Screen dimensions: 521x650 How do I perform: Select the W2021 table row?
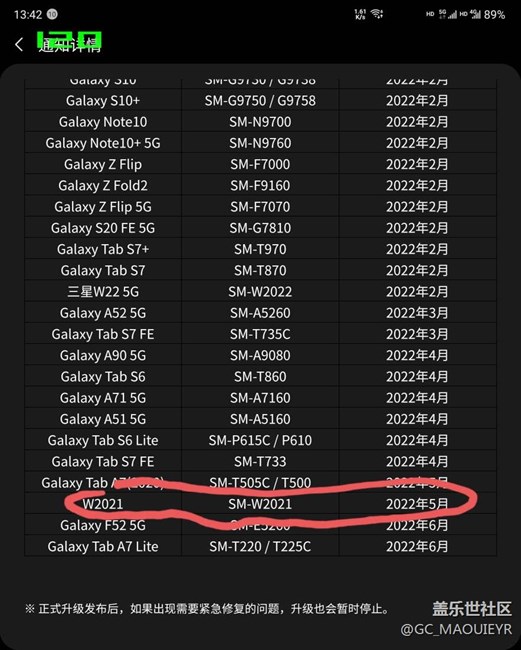pos(260,504)
